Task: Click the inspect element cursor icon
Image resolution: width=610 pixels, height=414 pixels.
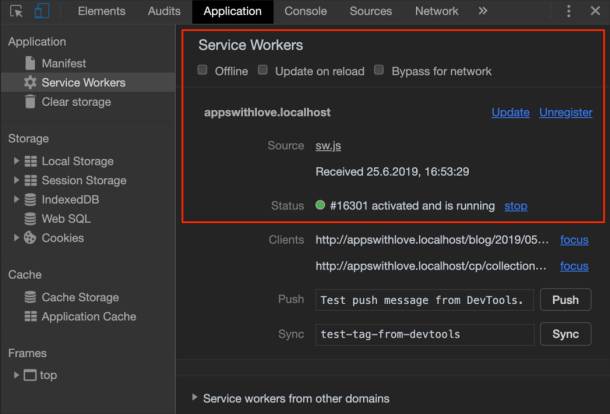Action: [15, 12]
